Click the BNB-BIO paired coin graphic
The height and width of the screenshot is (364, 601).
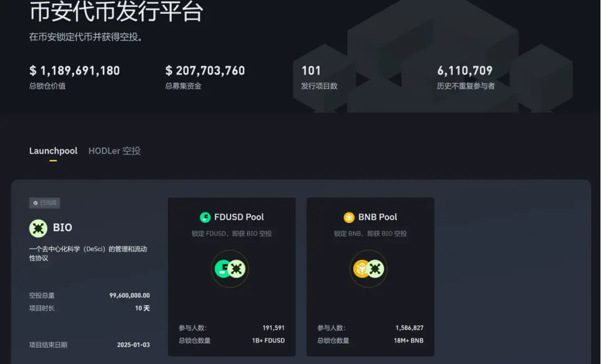click(x=369, y=268)
